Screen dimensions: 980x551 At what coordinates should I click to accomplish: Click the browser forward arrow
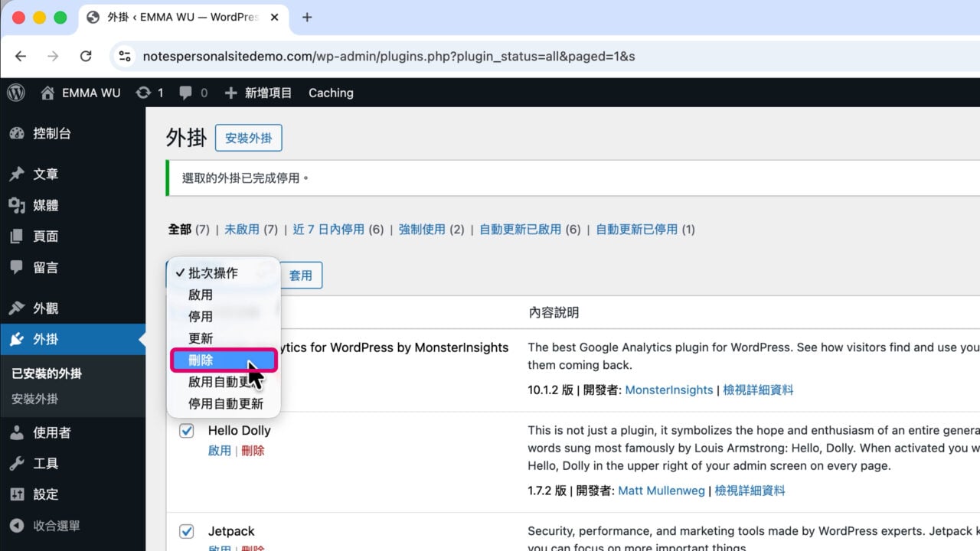point(53,56)
